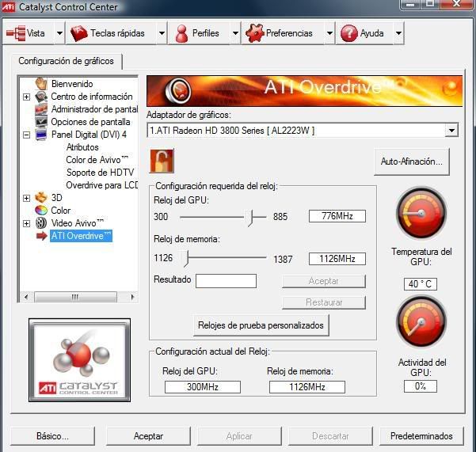Click the 300MHz current GPU clock value
Image resolution: width=476 pixels, height=452 pixels.
point(203,387)
